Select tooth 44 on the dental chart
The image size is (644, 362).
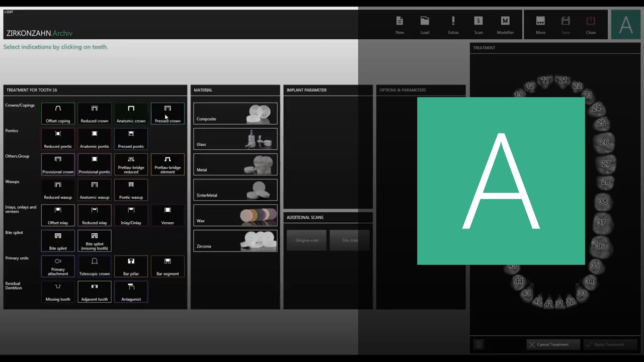(x=519, y=282)
